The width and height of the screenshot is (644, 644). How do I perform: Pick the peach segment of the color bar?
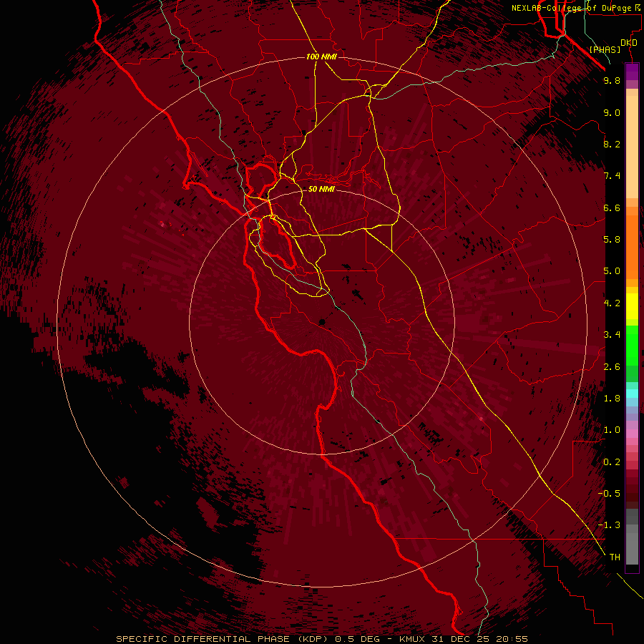pyautogui.click(x=632, y=147)
